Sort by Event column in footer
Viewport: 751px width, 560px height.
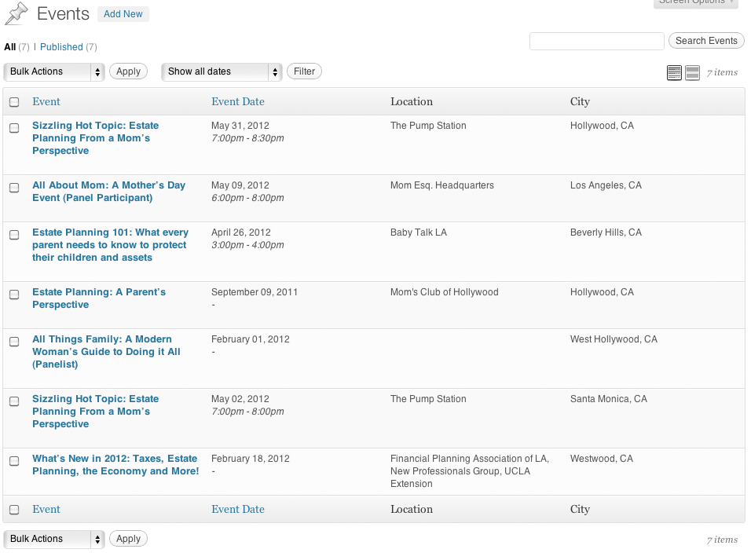pyautogui.click(x=46, y=509)
